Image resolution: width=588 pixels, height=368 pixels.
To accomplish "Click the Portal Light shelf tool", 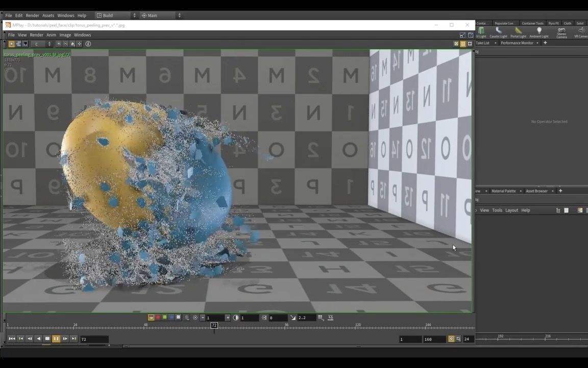I will pos(518,33).
